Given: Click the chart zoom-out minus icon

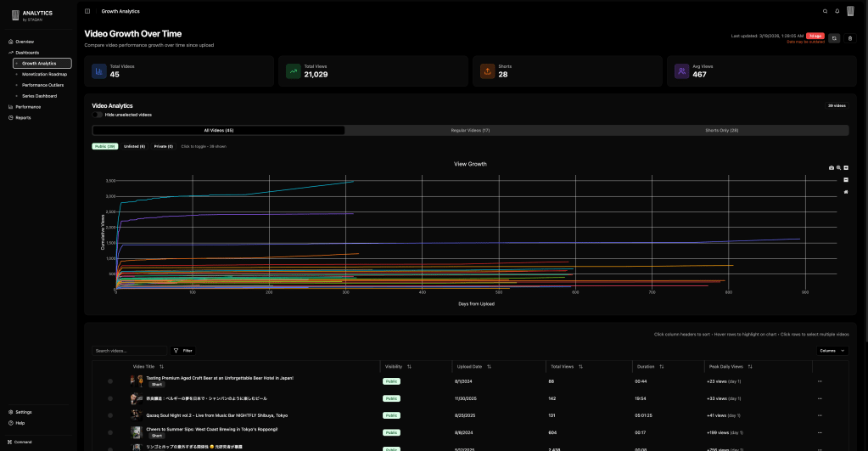Looking at the screenshot, I should coord(846,180).
